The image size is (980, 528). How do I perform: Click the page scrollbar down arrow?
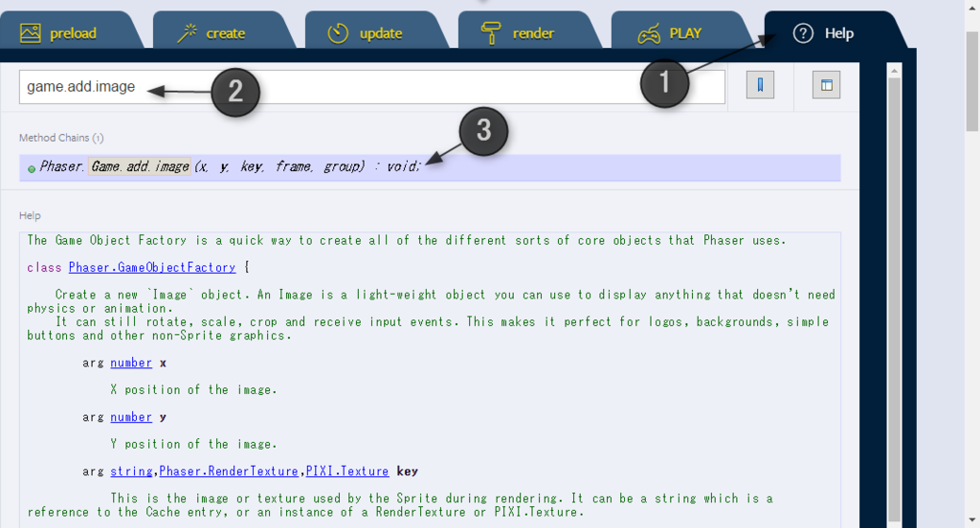click(972, 520)
